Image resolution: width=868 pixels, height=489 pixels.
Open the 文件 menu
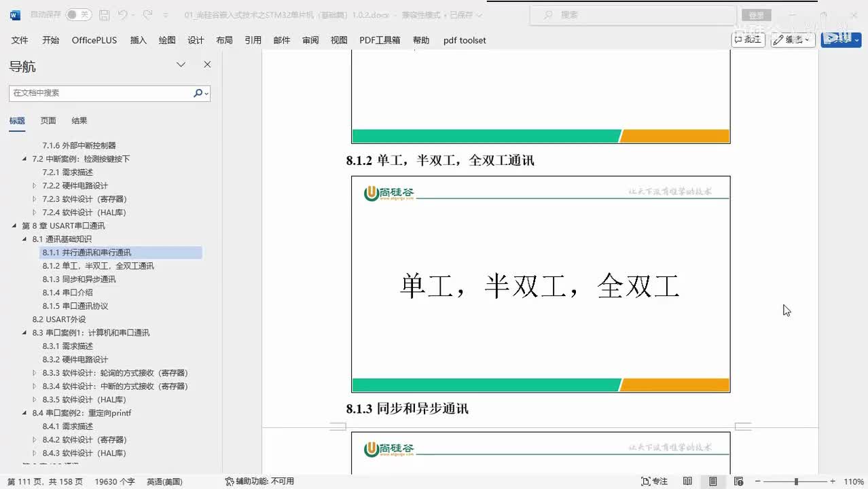tap(20, 40)
